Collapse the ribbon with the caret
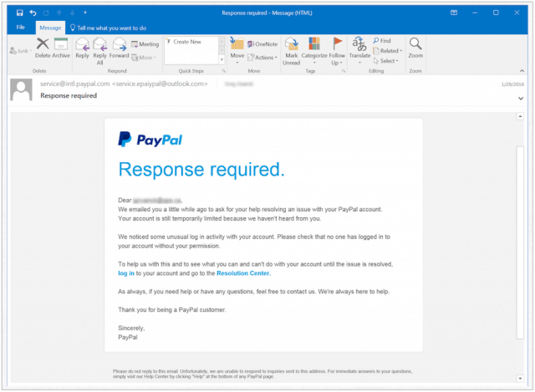The width and height of the screenshot is (535, 392). coord(522,70)
